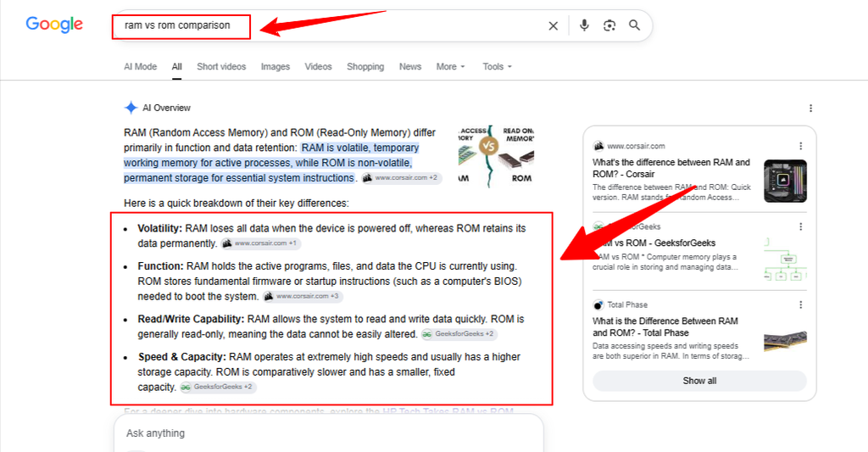Switch to AI Mode tab
This screenshot has height=452, width=868.
[140, 66]
